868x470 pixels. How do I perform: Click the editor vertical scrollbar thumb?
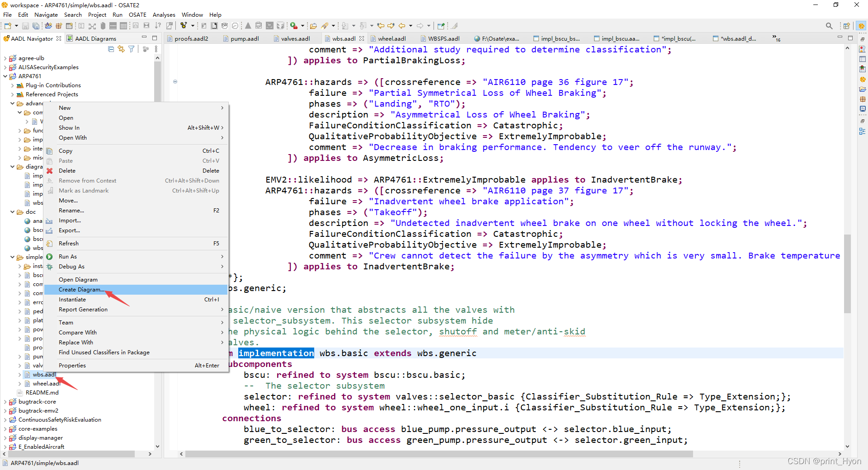[x=847, y=274]
